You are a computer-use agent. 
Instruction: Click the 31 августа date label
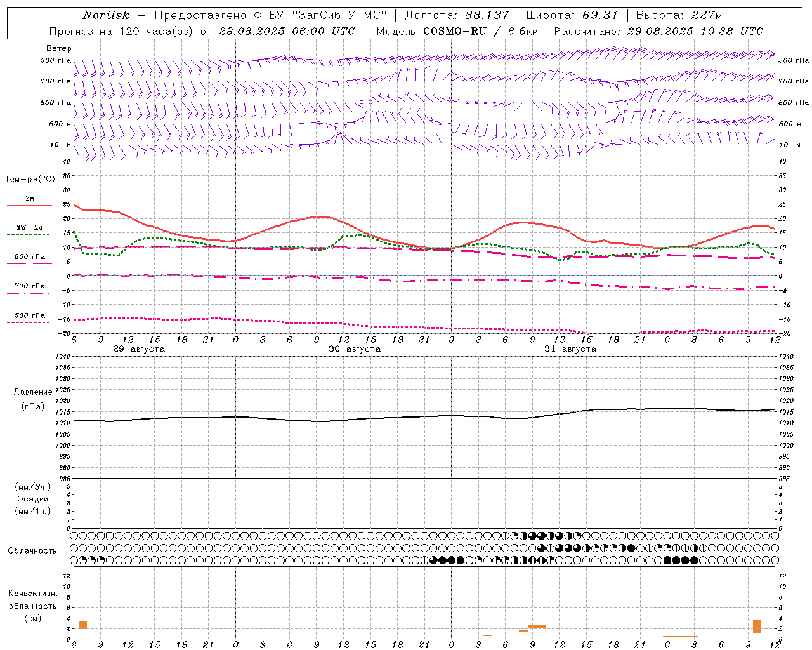(570, 349)
